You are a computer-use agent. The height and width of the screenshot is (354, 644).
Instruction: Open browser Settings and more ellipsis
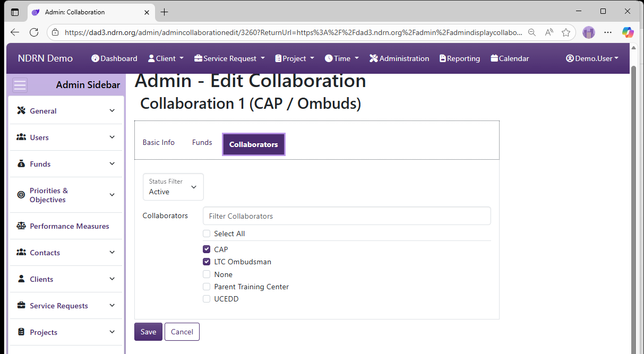tap(608, 32)
